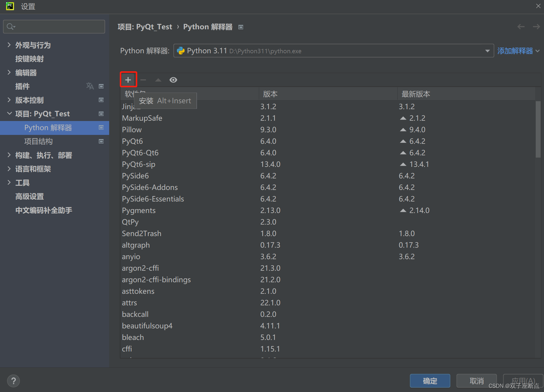Select the anyio package row
This screenshot has height=392, width=544.
click(x=328, y=257)
